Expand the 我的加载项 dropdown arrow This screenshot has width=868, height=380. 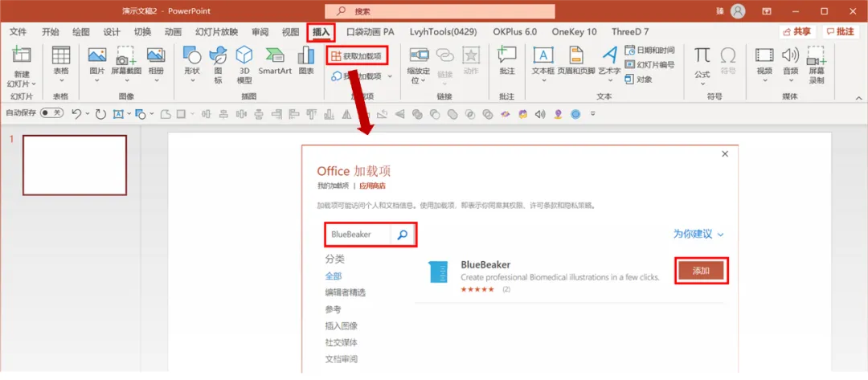390,76
